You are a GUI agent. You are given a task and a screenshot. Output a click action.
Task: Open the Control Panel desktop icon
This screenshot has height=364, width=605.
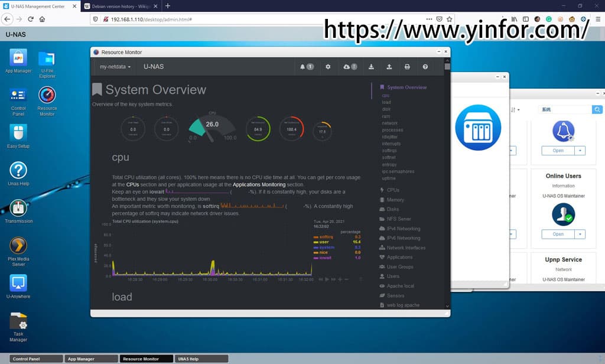tap(18, 102)
